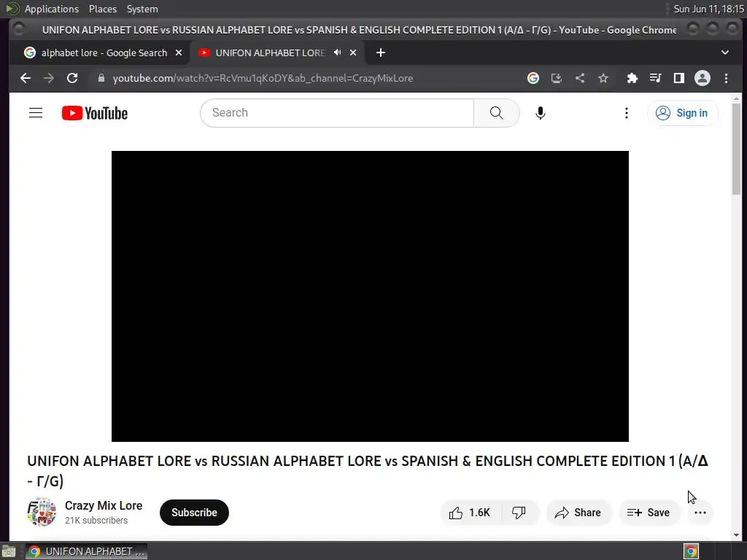
Task: Bookmark this page with the star icon
Action: 603,78
